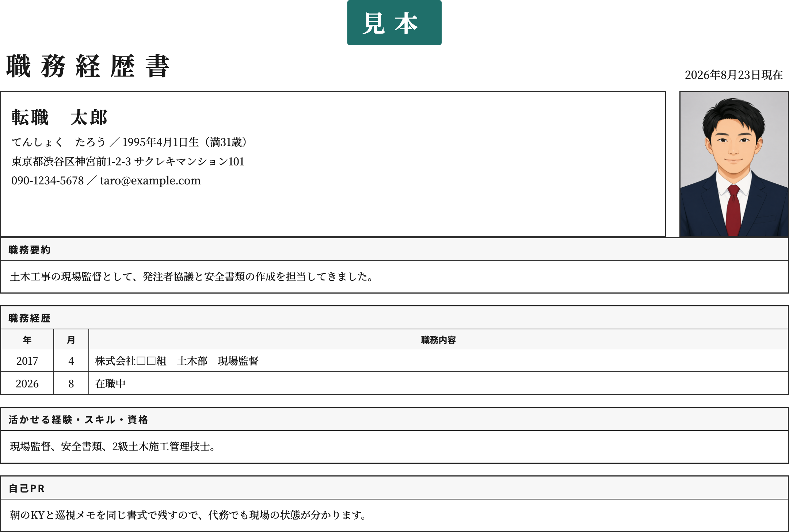
Task: Select the month cell 8
Action: point(71,383)
